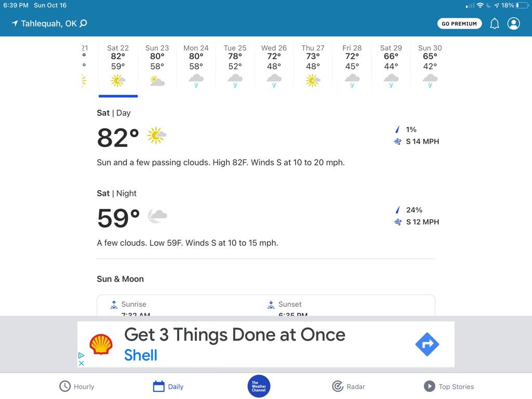Tap The Weather Channel home logo
The width and height of the screenshot is (532, 399).
[259, 386]
